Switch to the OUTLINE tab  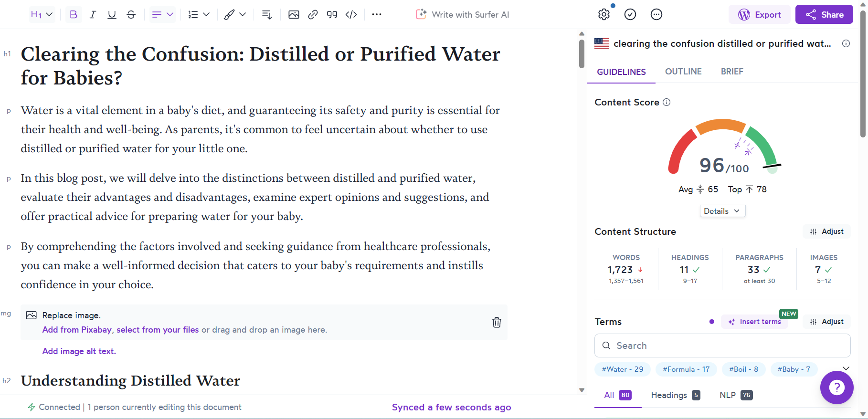coord(683,72)
